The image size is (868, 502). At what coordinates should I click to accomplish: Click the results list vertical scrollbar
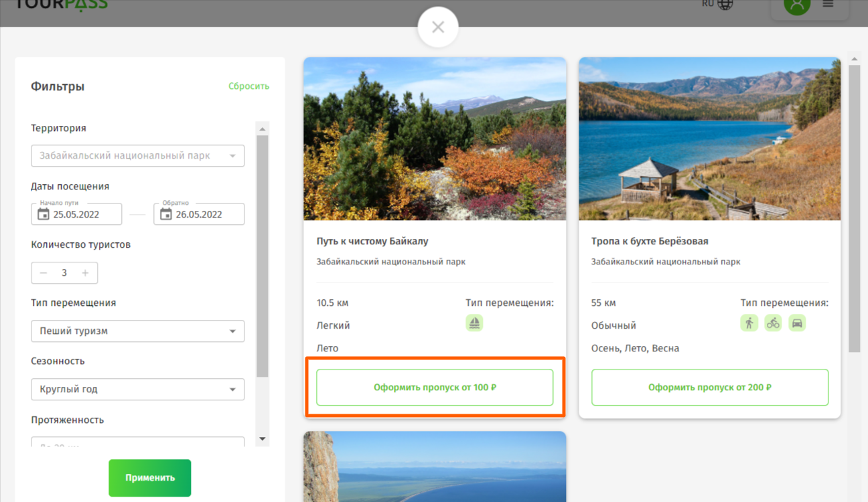click(x=854, y=207)
